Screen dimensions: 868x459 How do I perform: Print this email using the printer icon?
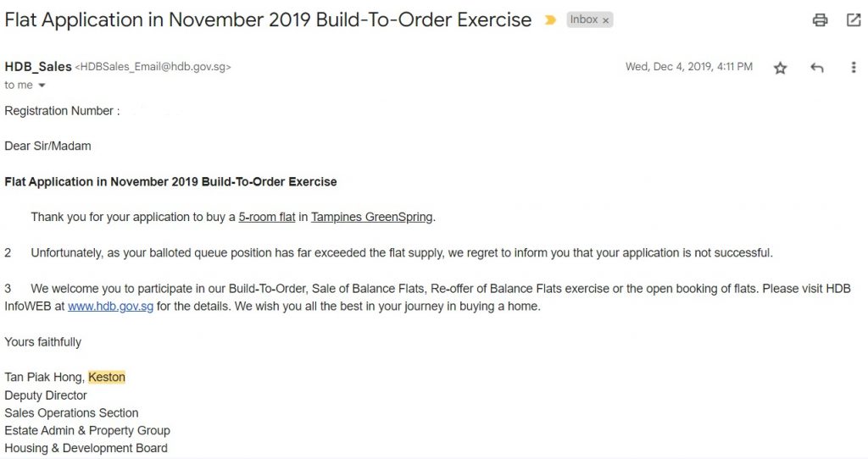820,20
